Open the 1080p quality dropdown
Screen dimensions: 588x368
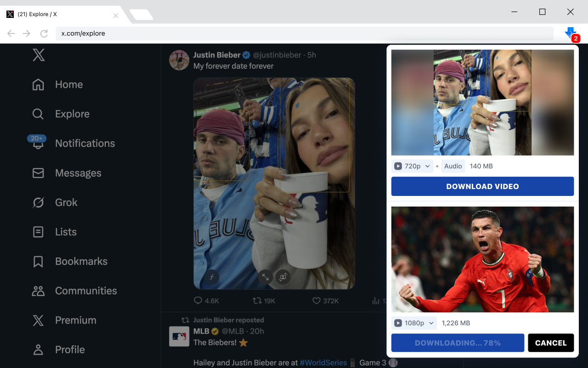click(414, 323)
